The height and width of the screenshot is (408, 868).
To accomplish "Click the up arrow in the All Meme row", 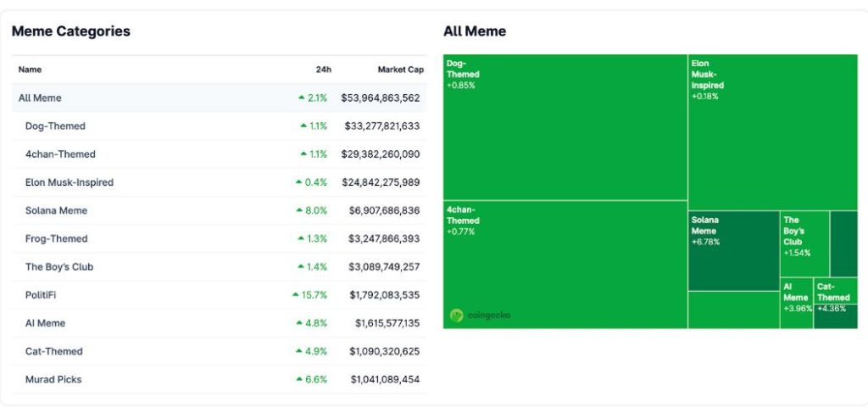I will [301, 98].
